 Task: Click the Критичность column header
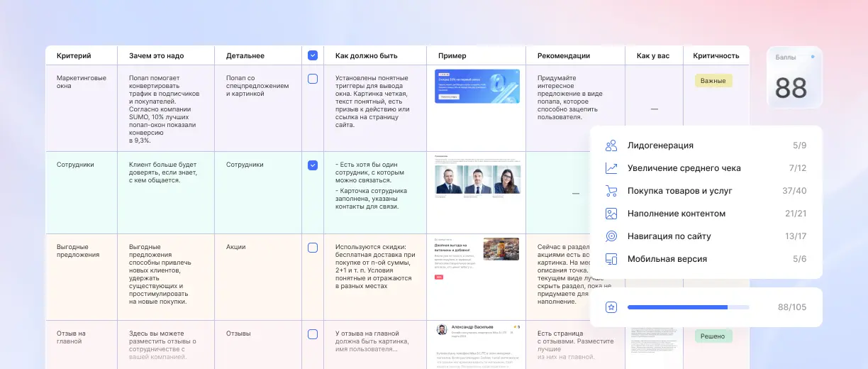pyautogui.click(x=716, y=55)
